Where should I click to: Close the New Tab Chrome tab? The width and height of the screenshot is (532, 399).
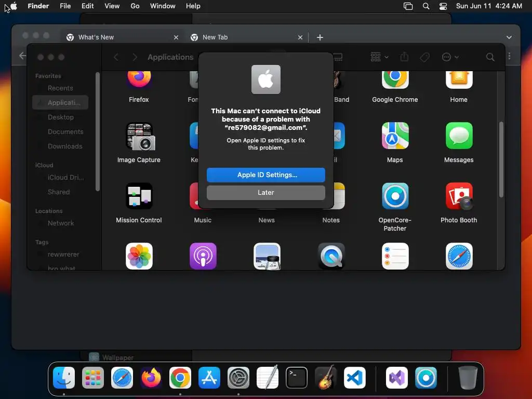300,37
